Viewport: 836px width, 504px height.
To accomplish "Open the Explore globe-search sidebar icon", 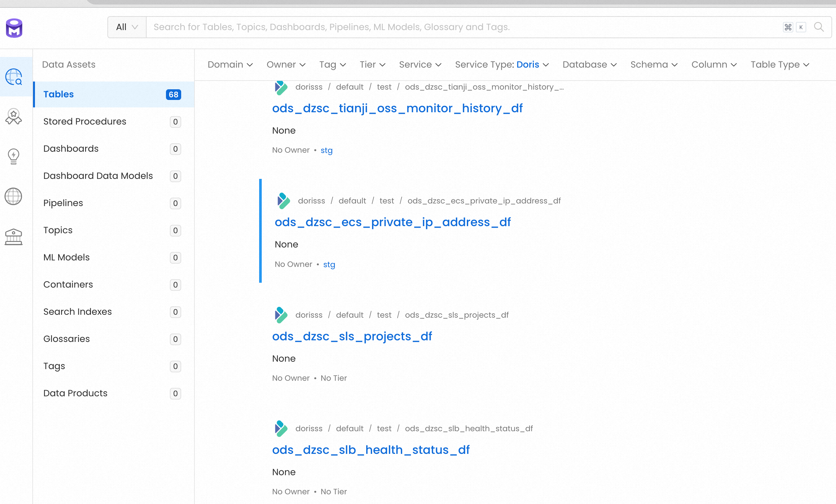I will [14, 77].
